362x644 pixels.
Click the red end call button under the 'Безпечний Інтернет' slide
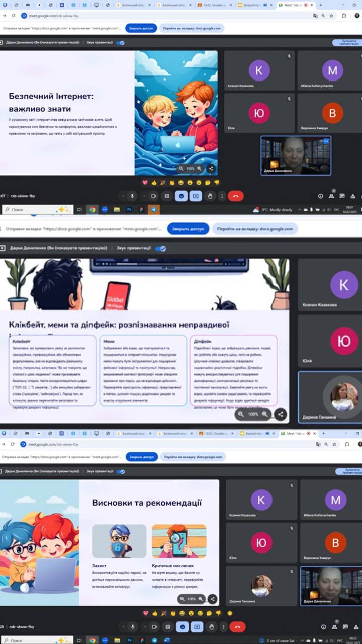pyautogui.click(x=235, y=196)
